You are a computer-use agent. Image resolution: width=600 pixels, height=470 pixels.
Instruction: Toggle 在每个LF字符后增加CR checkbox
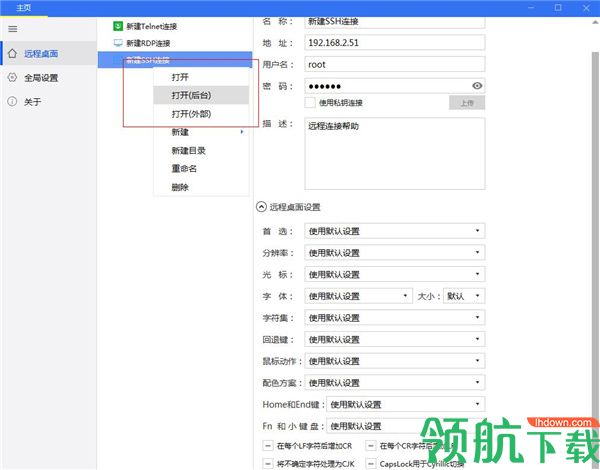pyautogui.click(x=267, y=446)
